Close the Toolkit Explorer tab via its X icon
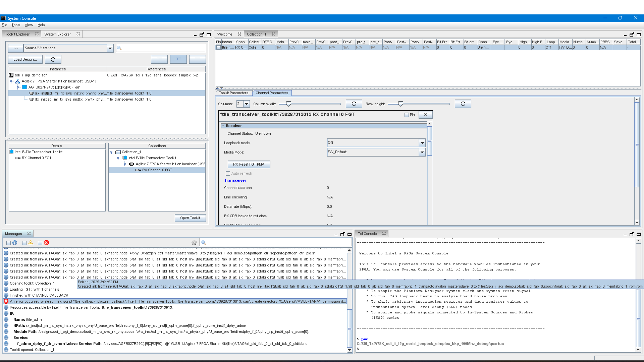Screen dimensions: 644x362 (37, 34)
